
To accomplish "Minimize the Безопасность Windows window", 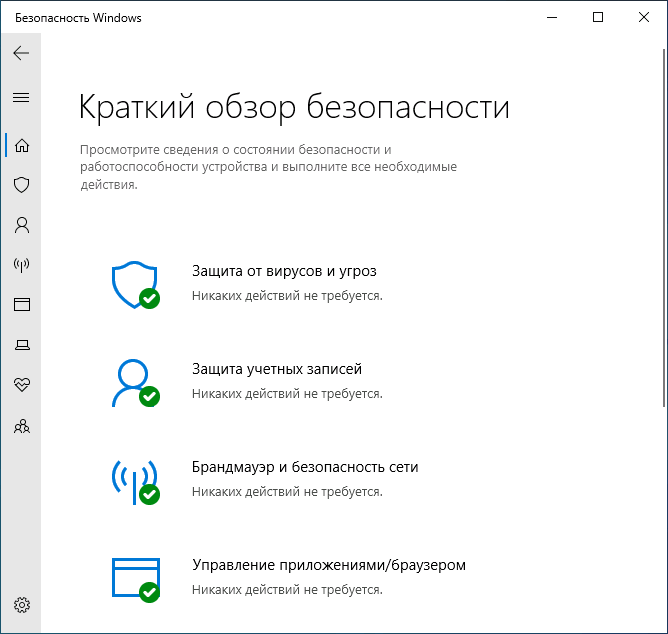I will (552, 17).
